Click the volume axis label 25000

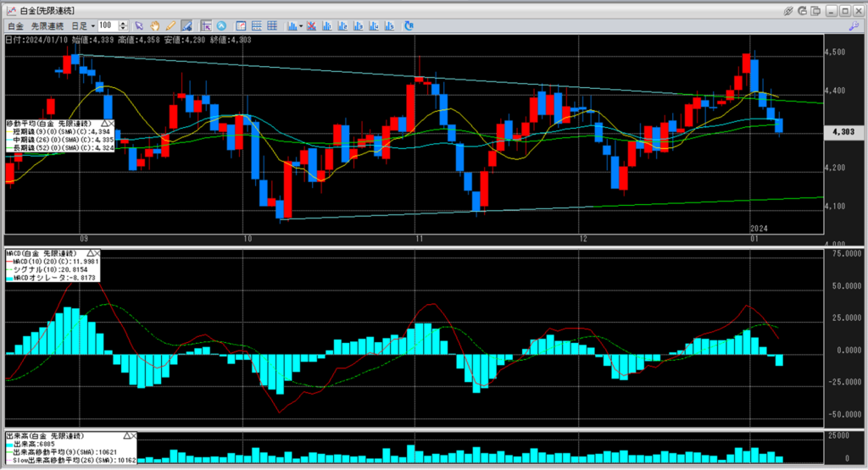[838, 436]
